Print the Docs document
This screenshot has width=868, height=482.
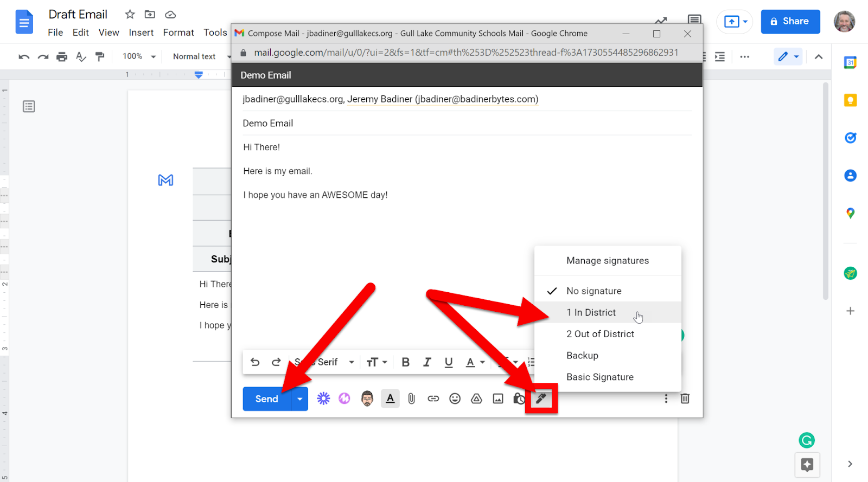(62, 56)
